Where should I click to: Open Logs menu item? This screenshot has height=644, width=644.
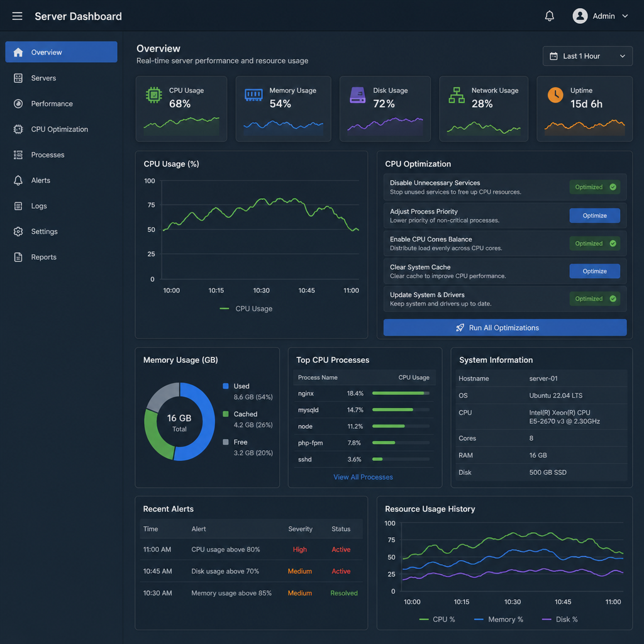coord(61,206)
